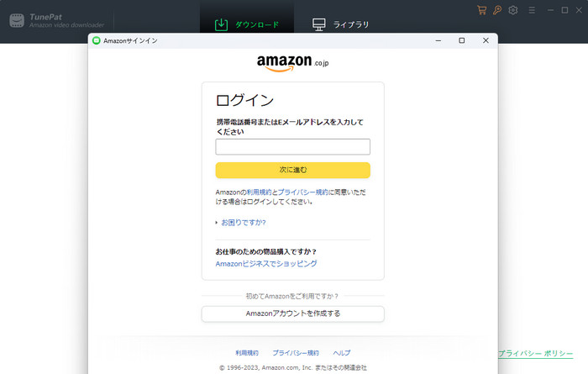Open the TunePat hamburger menu
This screenshot has width=588, height=374.
pyautogui.click(x=532, y=10)
